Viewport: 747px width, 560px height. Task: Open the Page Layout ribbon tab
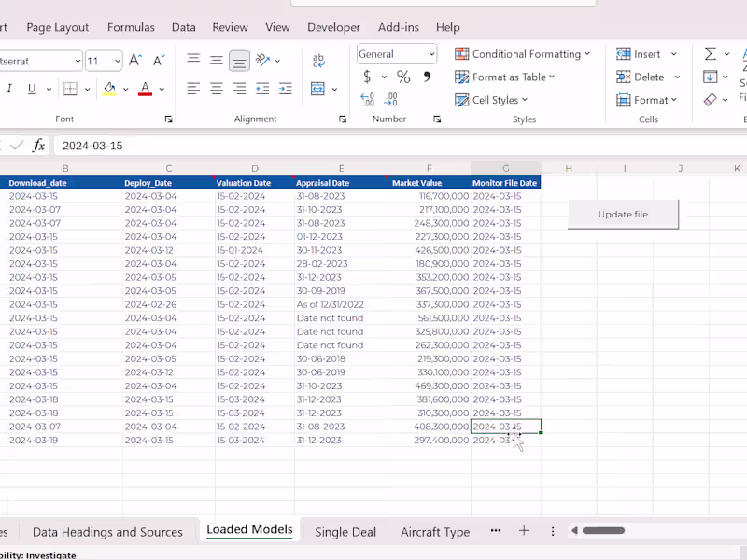click(58, 28)
